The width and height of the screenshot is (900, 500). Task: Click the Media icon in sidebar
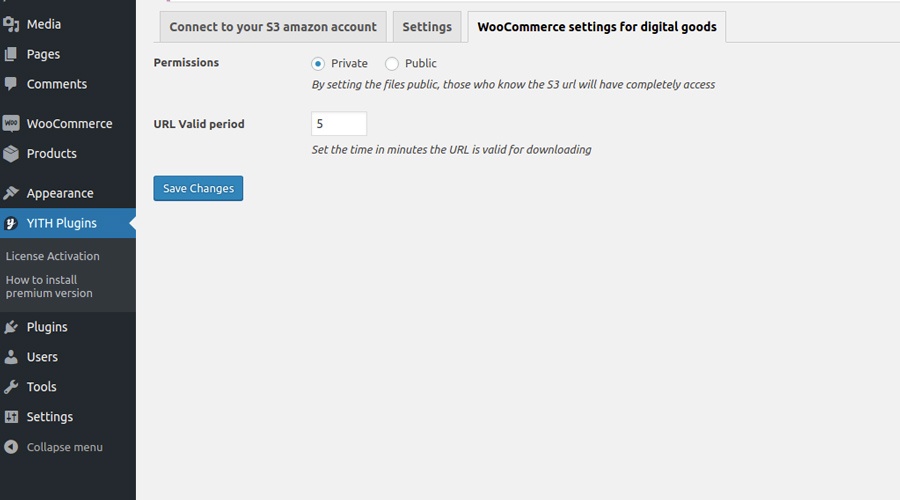click(x=10, y=24)
